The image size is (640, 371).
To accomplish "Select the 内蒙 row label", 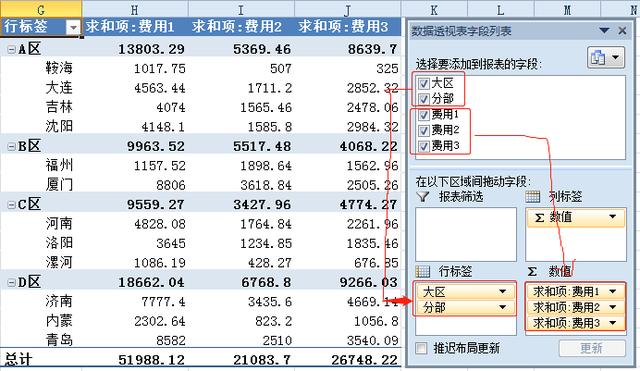I will click(59, 321).
